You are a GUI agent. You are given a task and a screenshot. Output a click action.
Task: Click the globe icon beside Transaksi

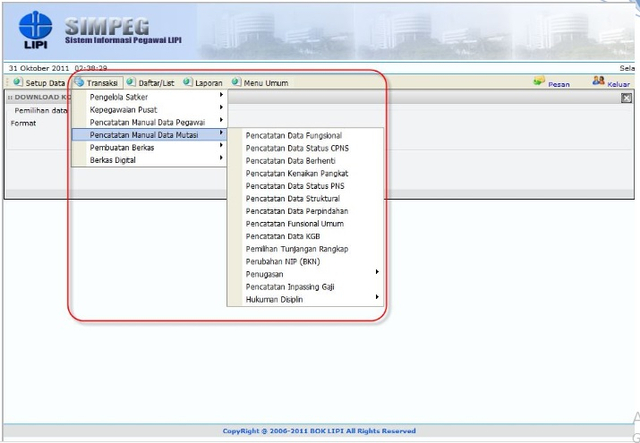[79, 82]
